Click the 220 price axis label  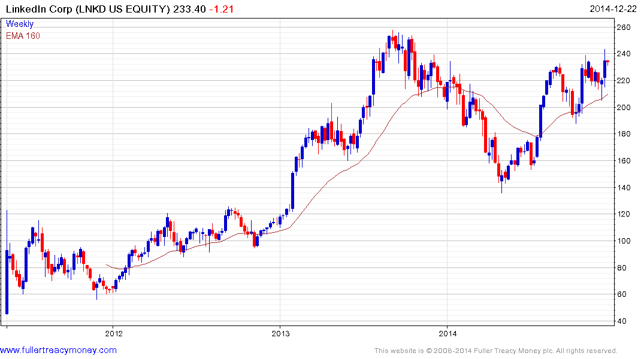point(624,80)
